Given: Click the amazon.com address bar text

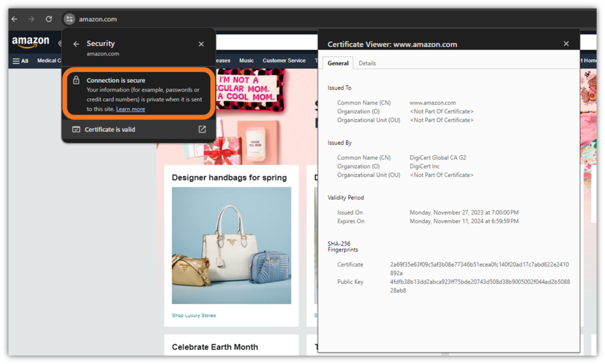Looking at the screenshot, I should point(97,19).
